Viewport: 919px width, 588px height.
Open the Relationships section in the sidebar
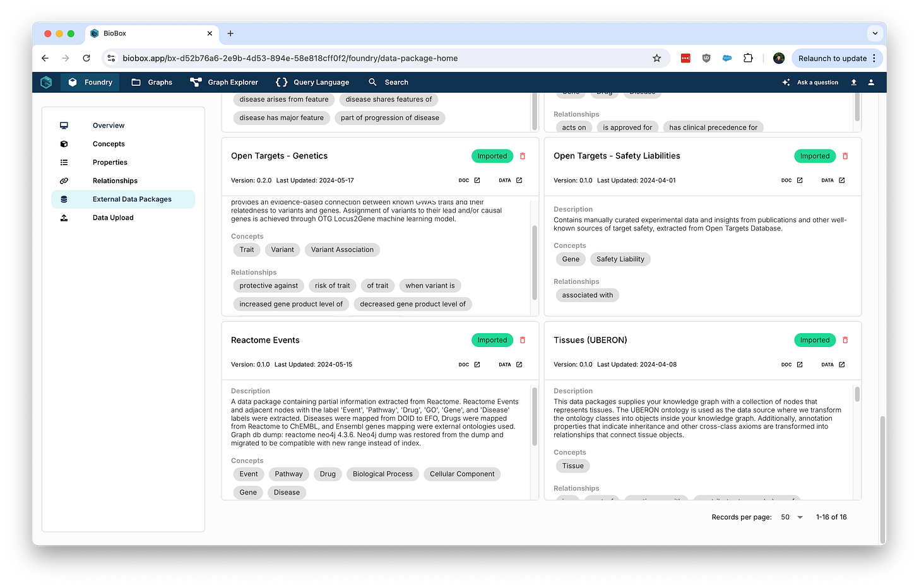[115, 180]
